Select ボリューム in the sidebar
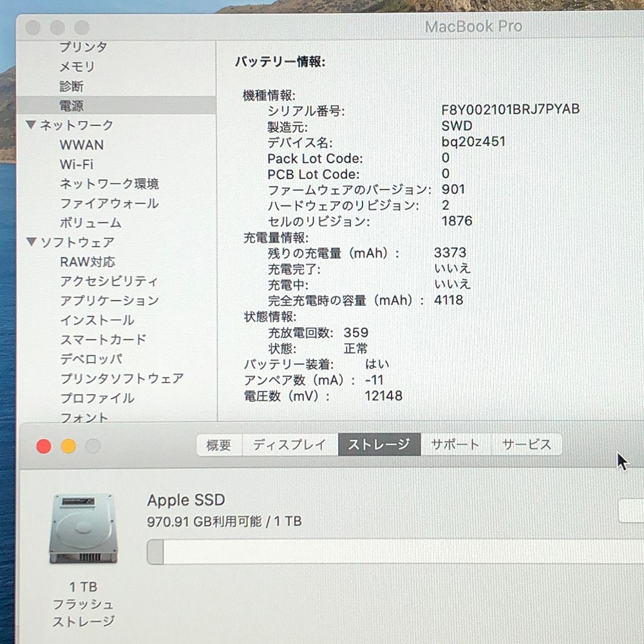Image resolution: width=644 pixels, height=644 pixels. [90, 223]
